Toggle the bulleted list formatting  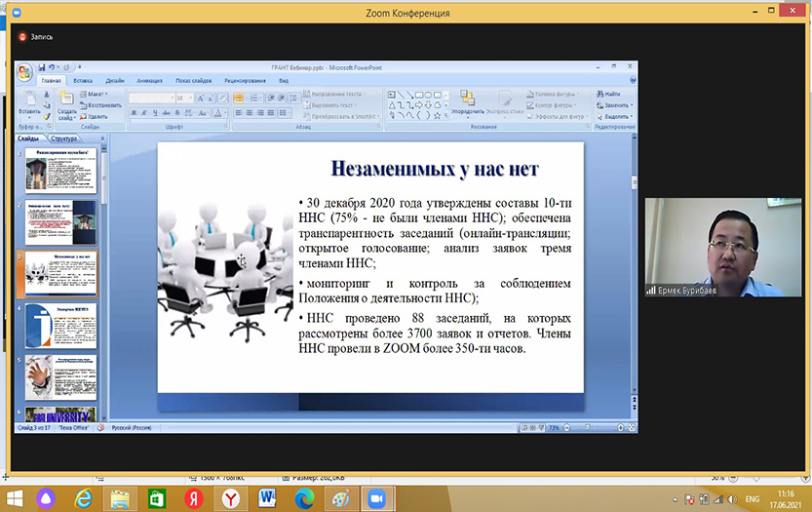point(239,98)
